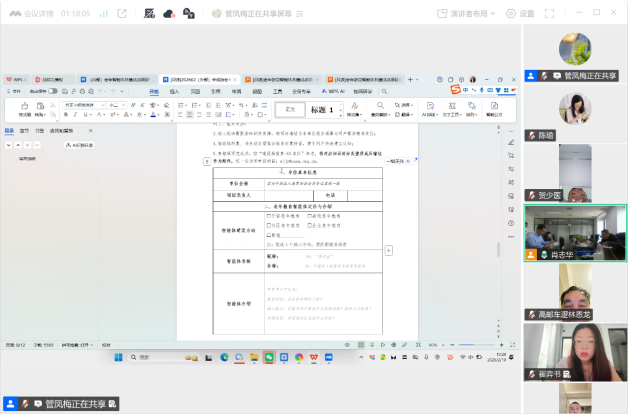Click the plus expander beside the table
Screen dimensions: 628x414
point(389,249)
